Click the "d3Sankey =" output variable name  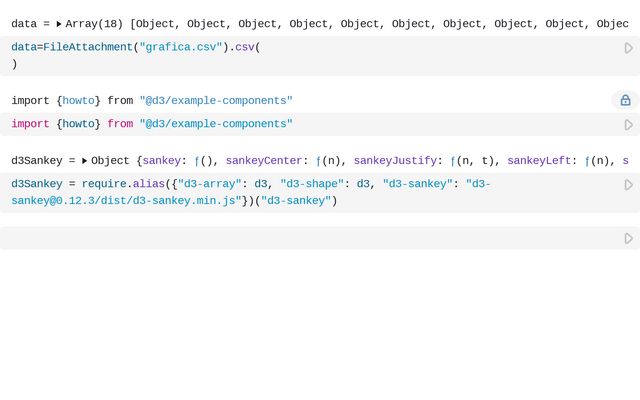[x=36, y=161]
